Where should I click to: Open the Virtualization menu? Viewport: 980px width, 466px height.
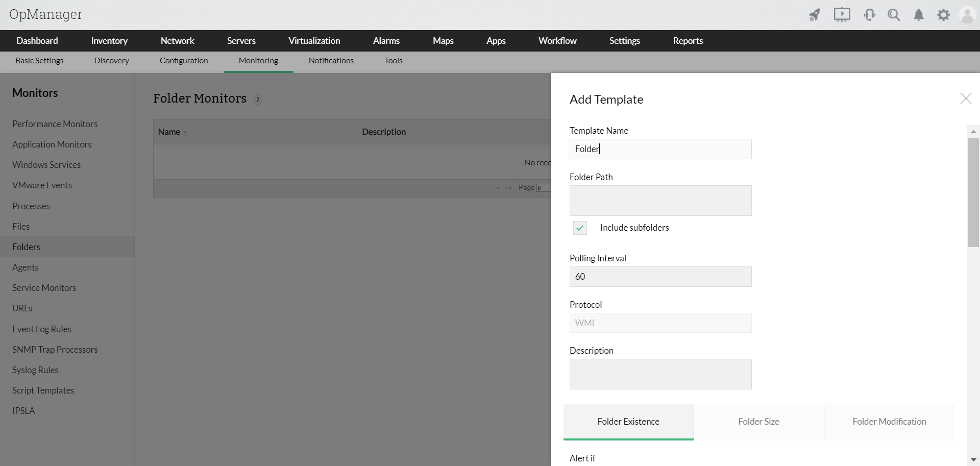314,41
